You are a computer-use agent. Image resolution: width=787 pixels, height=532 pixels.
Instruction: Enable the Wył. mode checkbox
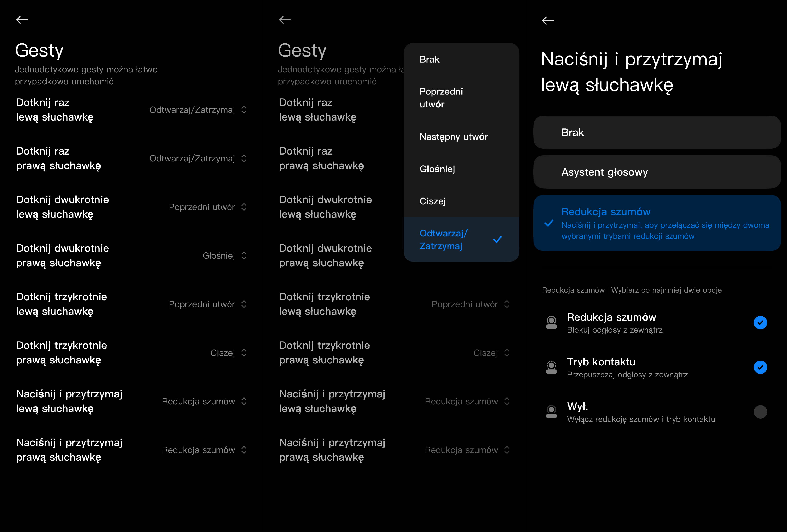pyautogui.click(x=760, y=412)
